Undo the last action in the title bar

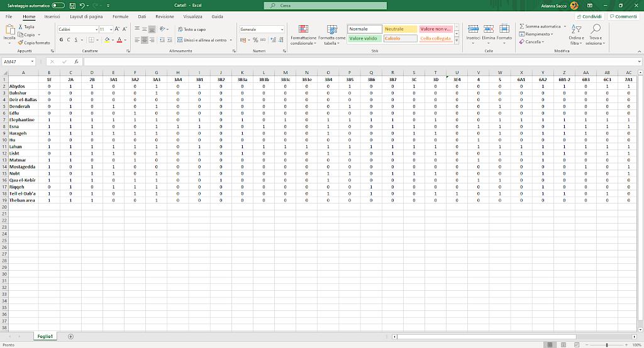coord(82,6)
